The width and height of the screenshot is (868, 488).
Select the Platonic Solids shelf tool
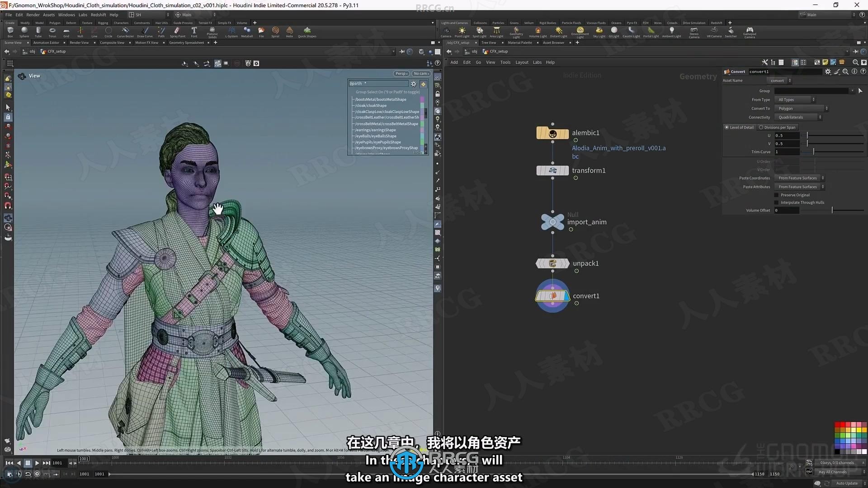212,33
